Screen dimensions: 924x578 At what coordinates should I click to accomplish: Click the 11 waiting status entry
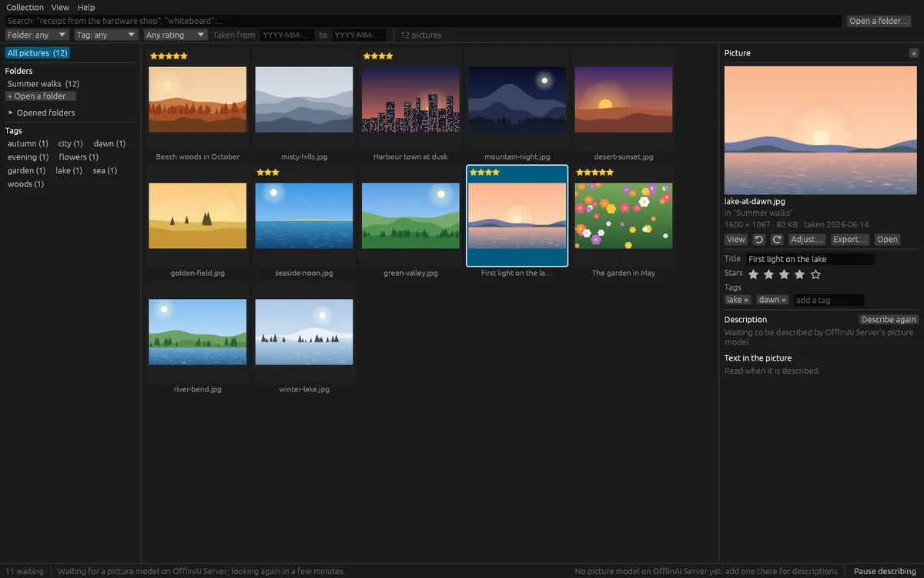point(25,571)
